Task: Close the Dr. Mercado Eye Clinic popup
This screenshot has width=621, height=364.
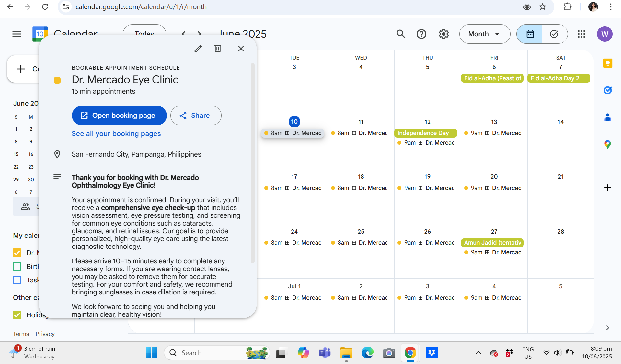Action: pyautogui.click(x=241, y=49)
